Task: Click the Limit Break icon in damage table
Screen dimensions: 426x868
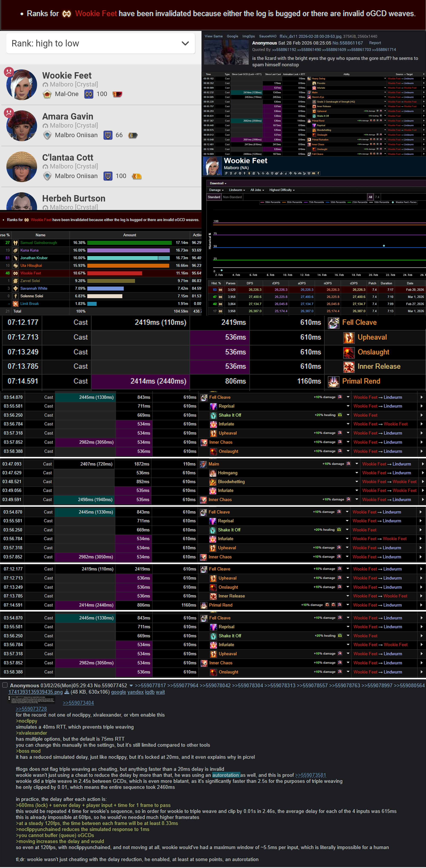Action: point(16,304)
